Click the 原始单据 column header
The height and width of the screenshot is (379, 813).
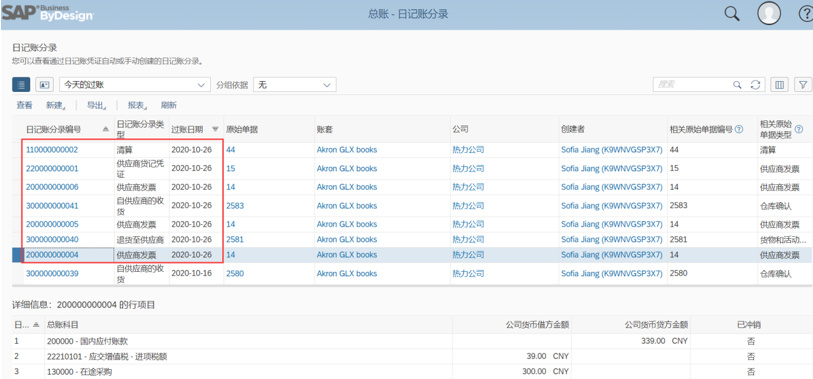[242, 129]
